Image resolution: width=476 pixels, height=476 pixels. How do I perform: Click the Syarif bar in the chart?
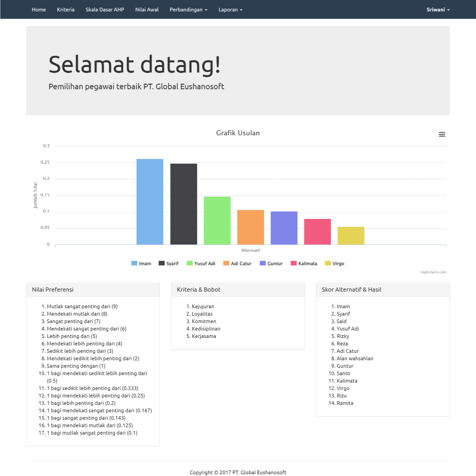pyautogui.click(x=183, y=204)
